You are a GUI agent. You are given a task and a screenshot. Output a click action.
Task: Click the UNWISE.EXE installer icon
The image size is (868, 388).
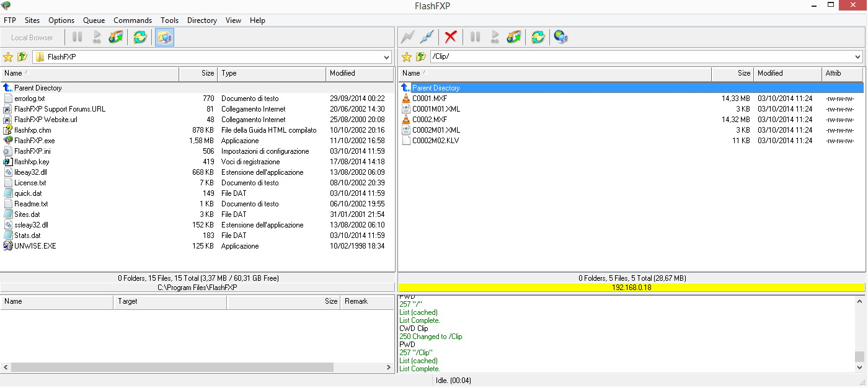(x=8, y=246)
